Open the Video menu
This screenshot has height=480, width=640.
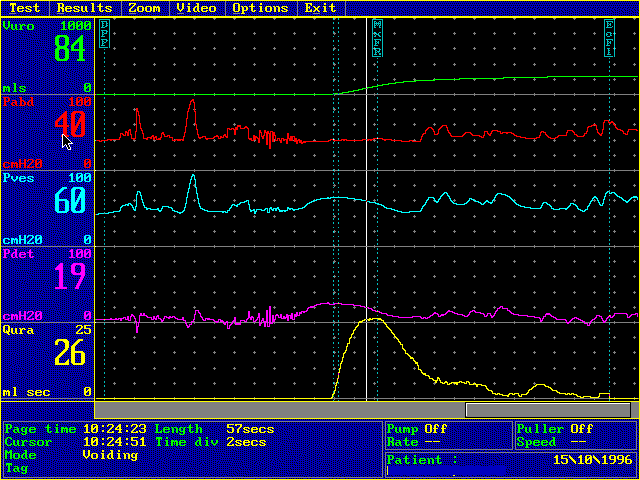click(x=196, y=7)
